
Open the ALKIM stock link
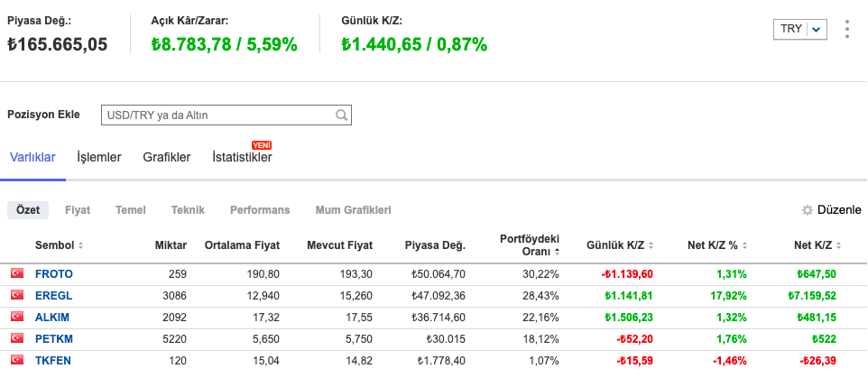point(52,318)
